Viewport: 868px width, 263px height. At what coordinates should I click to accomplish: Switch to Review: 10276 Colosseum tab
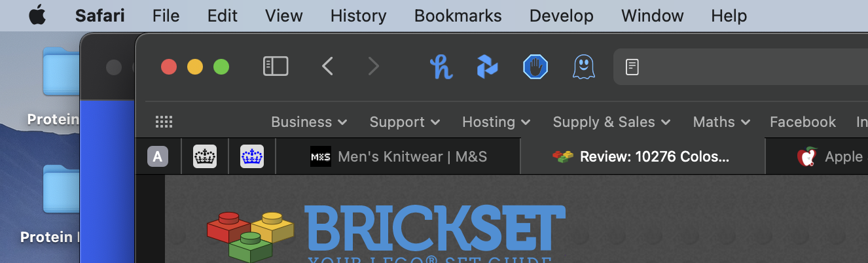coord(642,156)
